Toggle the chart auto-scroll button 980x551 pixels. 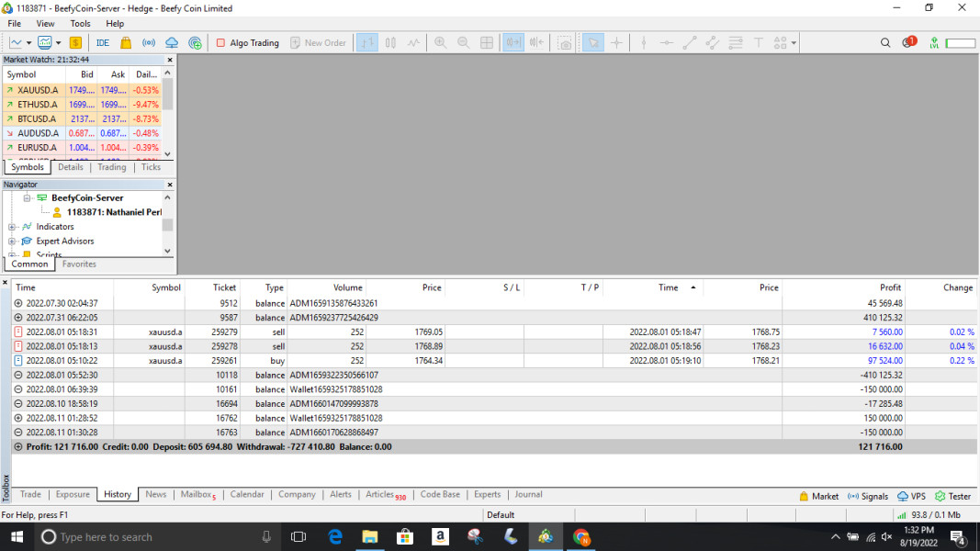pyautogui.click(x=513, y=42)
